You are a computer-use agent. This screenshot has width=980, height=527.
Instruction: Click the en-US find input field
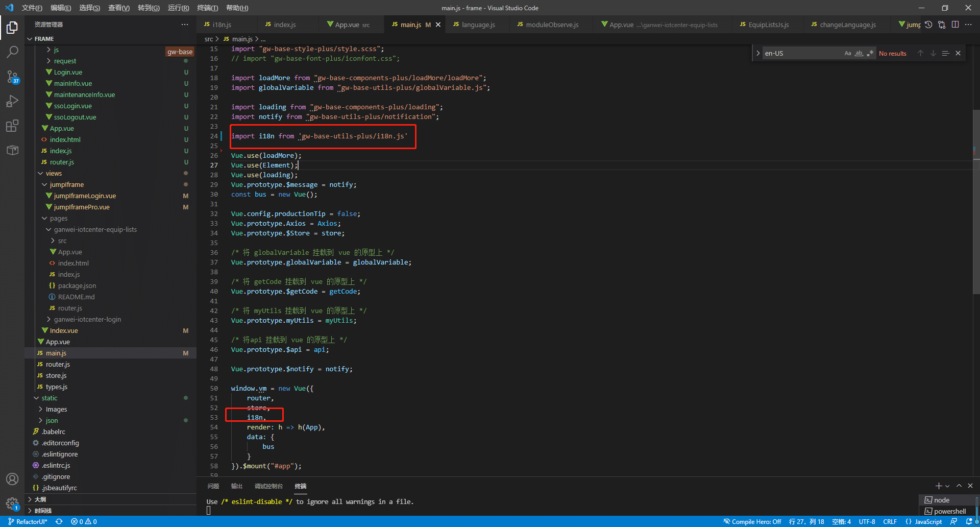coord(801,53)
